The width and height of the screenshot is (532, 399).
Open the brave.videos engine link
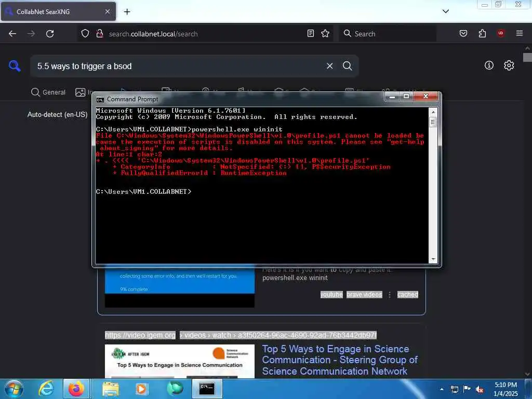364,295
